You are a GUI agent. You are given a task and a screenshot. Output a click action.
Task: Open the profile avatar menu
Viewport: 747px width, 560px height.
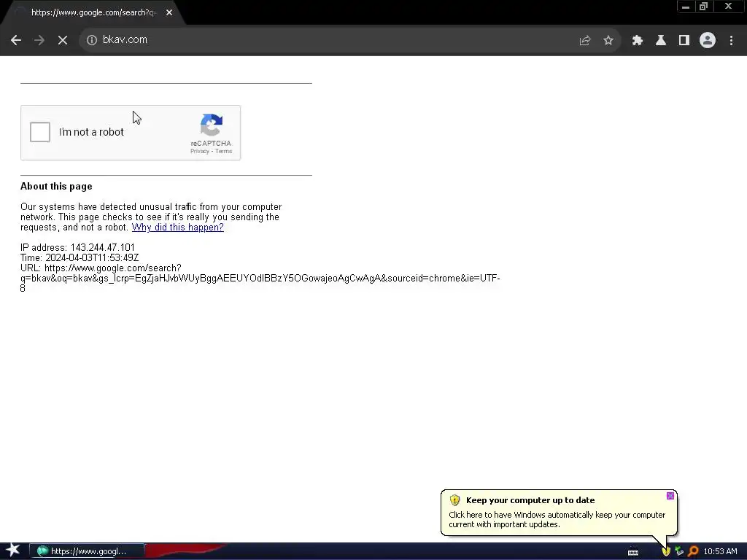point(708,40)
